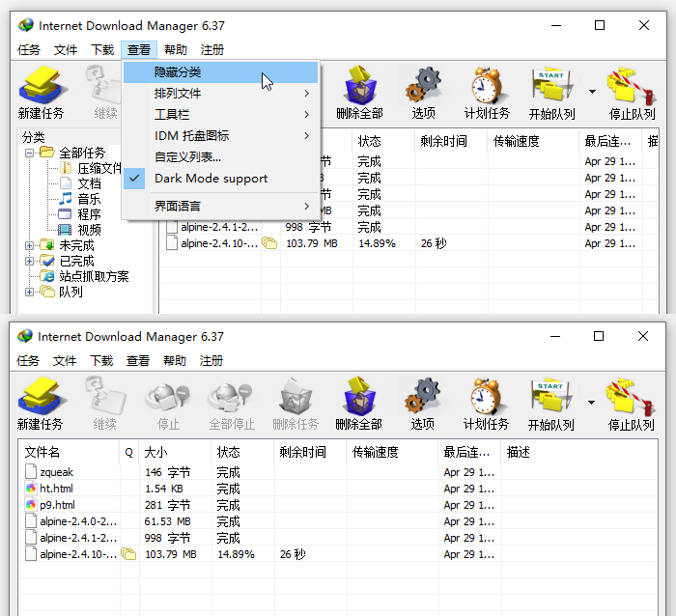Open 界面语言 submenu
This screenshot has width=676, height=616.
[221, 206]
